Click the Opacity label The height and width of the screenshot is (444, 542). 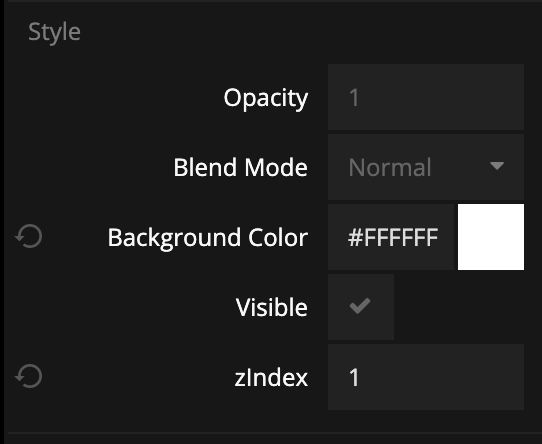click(x=266, y=98)
